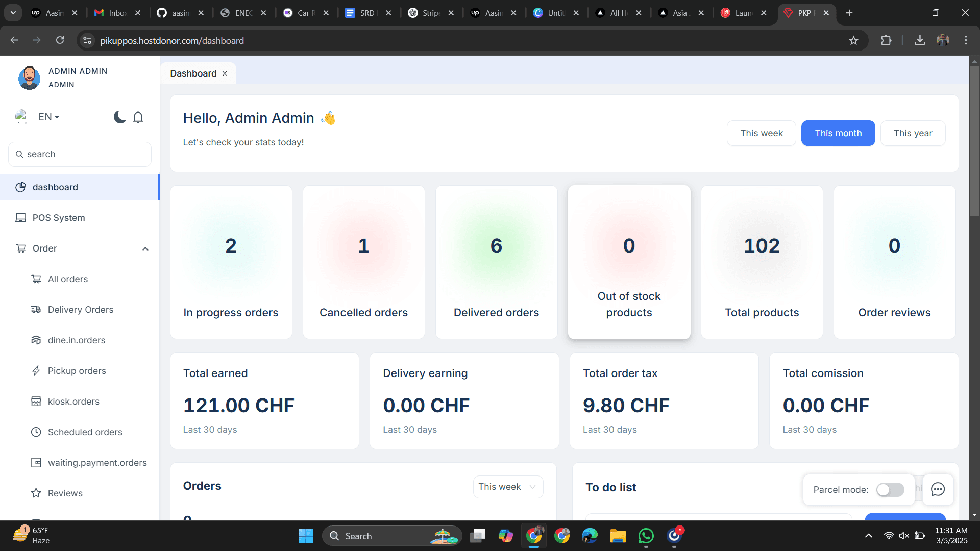View site information icon in address bar
Screen dimensions: 980x551
pos(87,40)
